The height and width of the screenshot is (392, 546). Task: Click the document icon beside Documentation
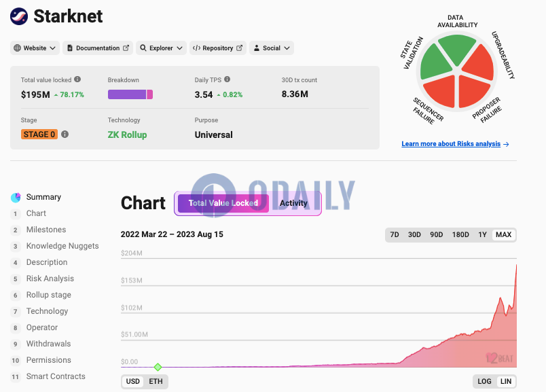coord(70,48)
